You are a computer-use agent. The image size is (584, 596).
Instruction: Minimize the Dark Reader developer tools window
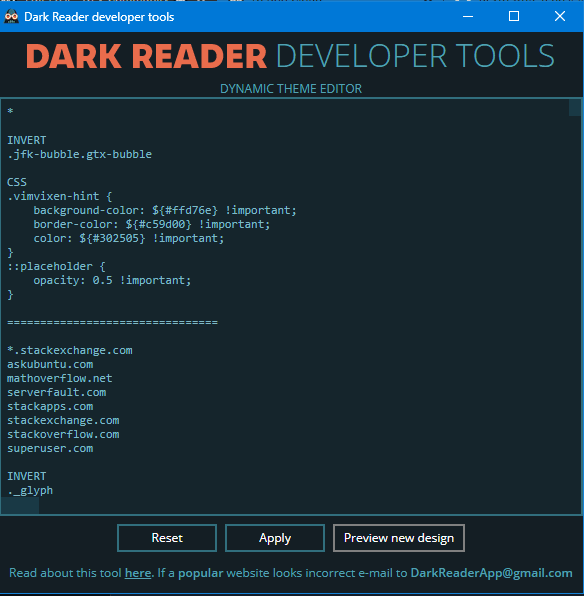[468, 16]
